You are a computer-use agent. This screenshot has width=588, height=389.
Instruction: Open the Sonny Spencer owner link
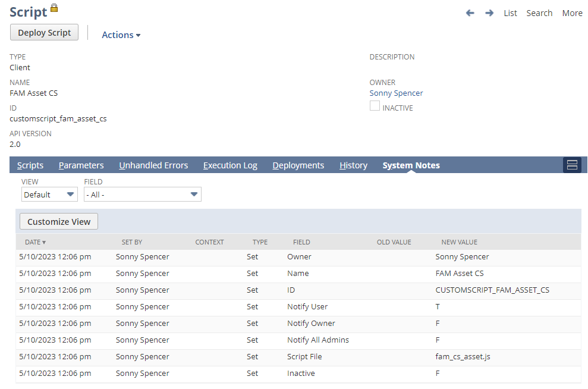click(x=396, y=93)
